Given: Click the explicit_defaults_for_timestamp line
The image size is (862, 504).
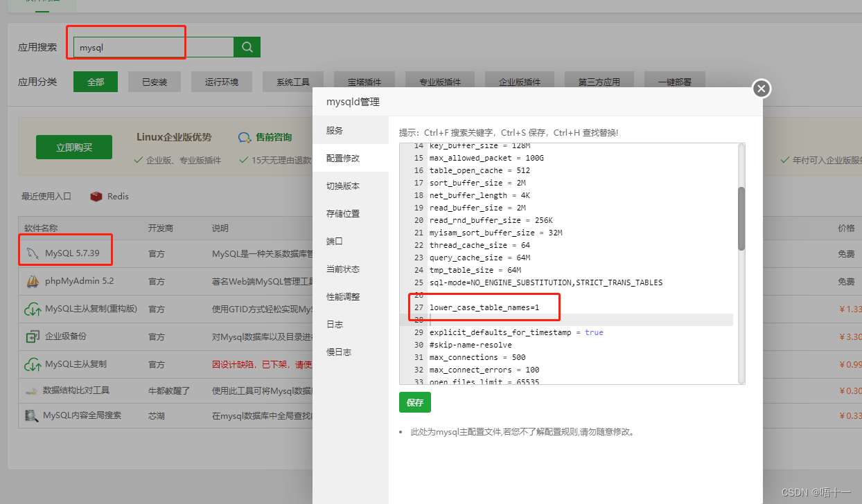Looking at the screenshot, I should click(x=516, y=332).
